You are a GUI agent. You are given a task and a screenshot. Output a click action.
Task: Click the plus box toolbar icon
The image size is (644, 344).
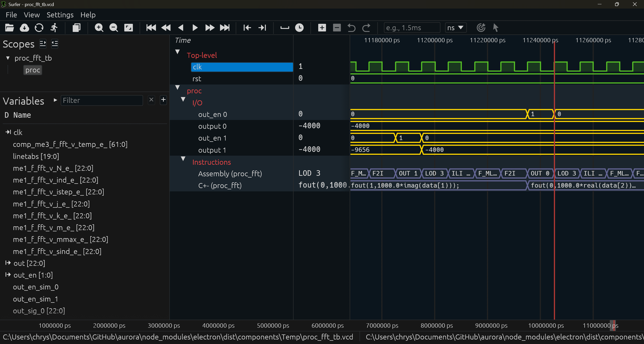click(x=322, y=28)
